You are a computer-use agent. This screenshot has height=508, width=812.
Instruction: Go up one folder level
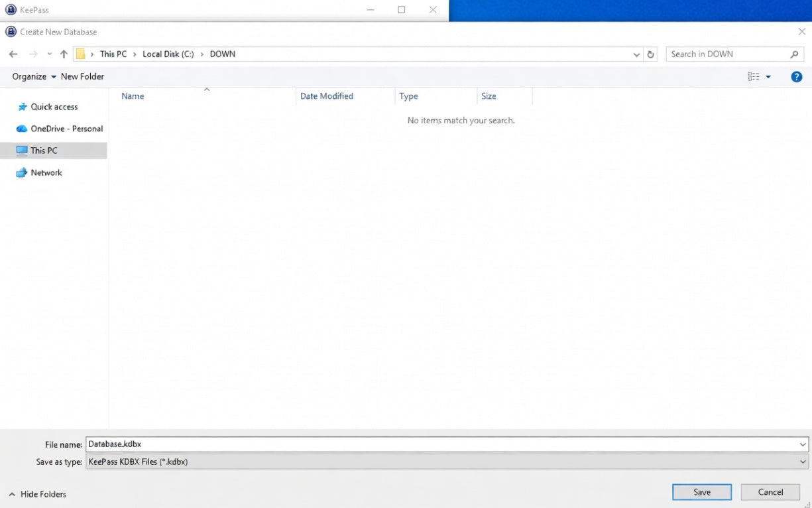(64, 54)
